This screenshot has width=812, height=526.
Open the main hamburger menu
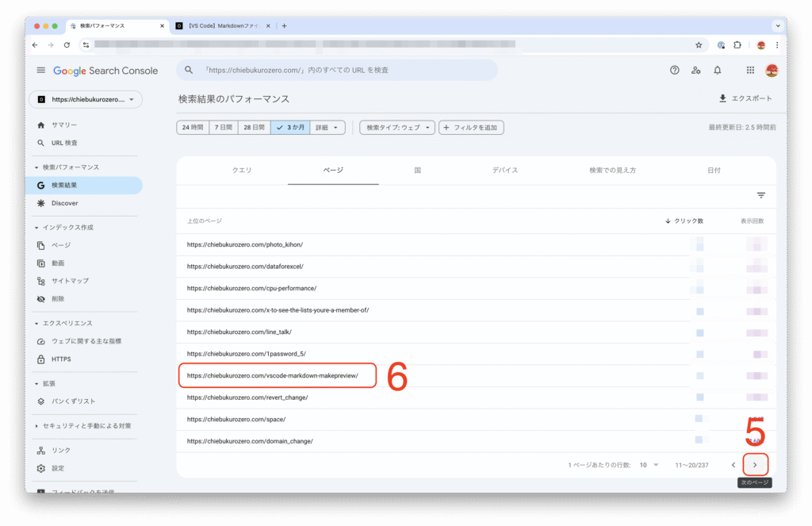coord(41,71)
